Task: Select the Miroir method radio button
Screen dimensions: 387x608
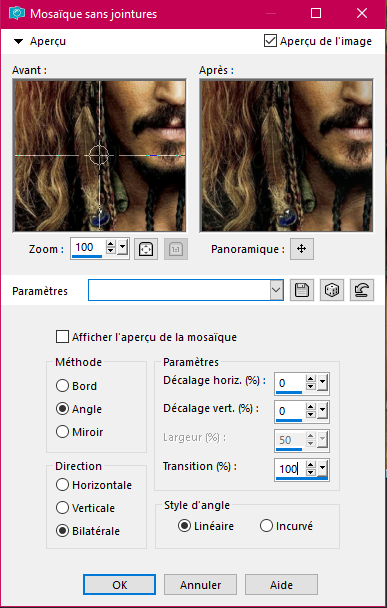Action: 62,432
